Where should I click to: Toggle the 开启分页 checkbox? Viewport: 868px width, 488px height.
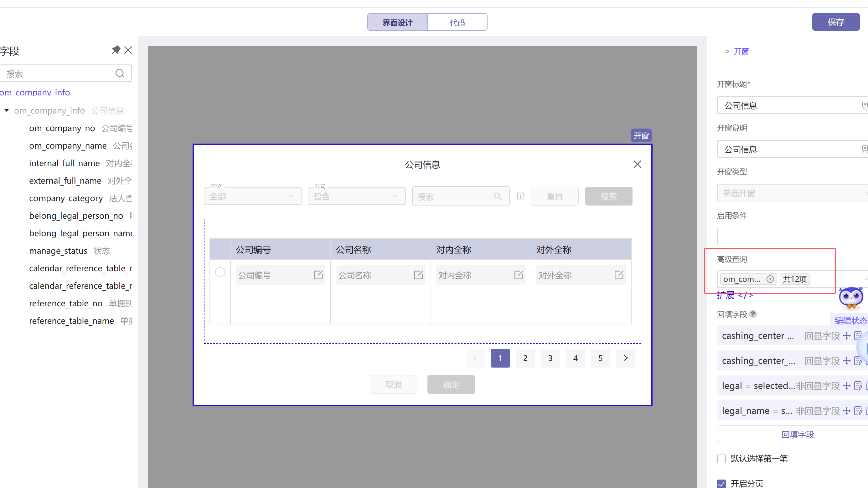click(x=721, y=484)
